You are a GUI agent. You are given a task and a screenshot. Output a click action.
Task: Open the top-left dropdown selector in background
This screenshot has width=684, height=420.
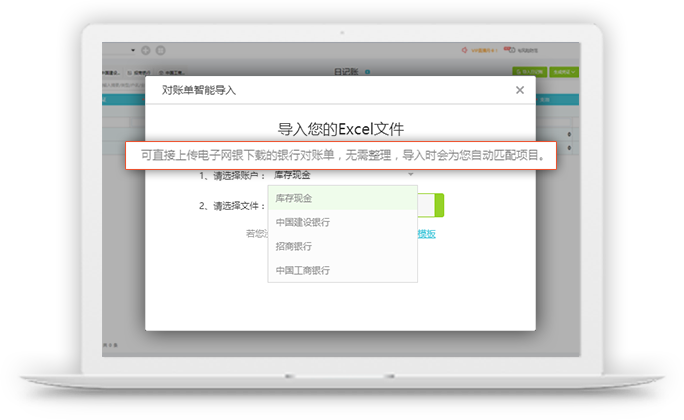(118, 50)
